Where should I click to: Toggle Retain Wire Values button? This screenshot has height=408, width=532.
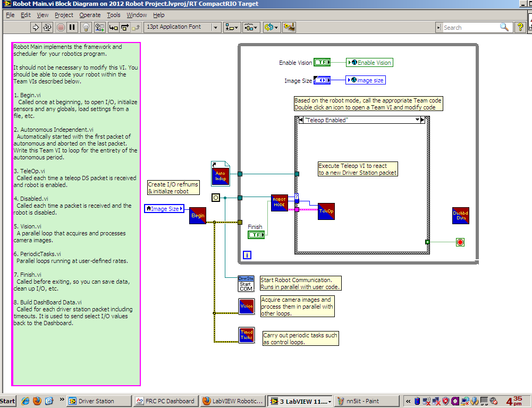coord(99,27)
